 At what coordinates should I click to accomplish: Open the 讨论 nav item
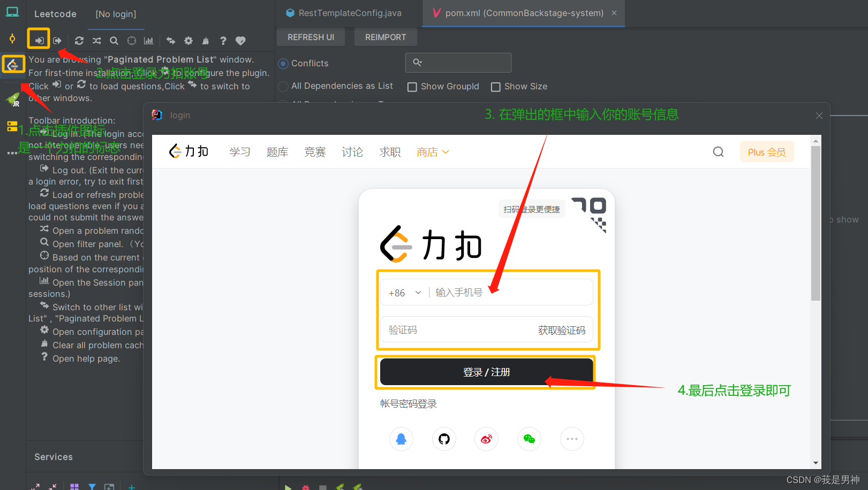tap(352, 152)
